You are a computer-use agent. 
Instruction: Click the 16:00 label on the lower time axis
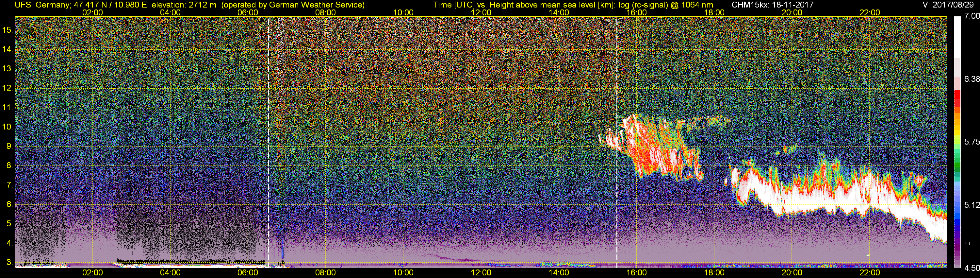[x=636, y=273]
